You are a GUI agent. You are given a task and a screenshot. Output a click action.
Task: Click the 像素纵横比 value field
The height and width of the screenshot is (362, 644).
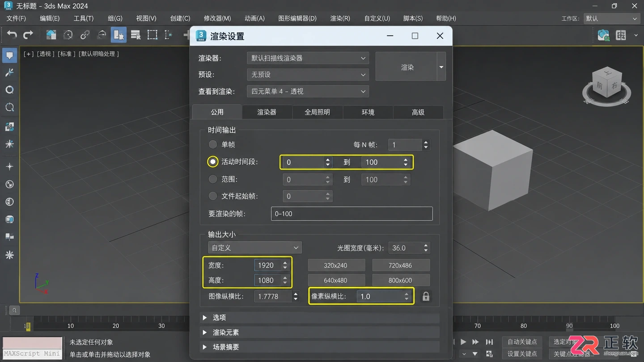point(380,296)
